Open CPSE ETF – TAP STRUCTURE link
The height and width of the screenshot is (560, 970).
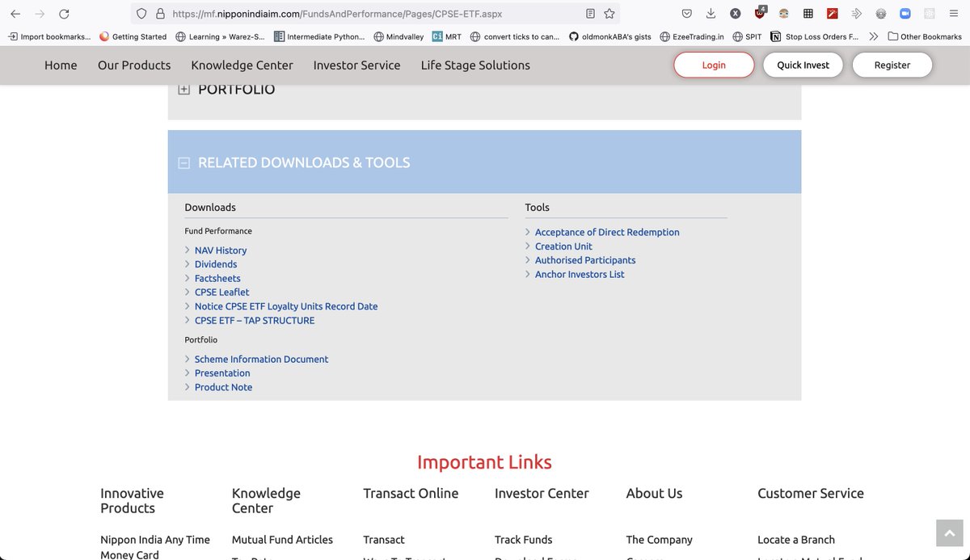point(255,321)
